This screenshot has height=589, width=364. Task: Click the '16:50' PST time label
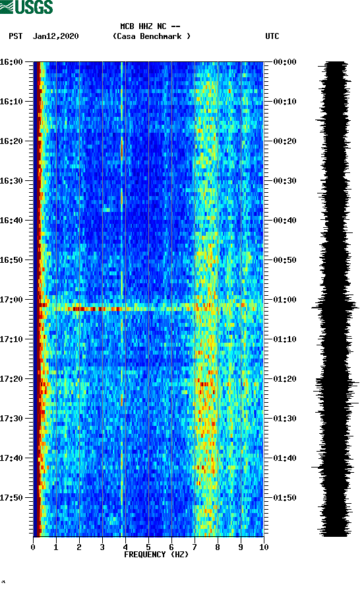click(x=11, y=260)
